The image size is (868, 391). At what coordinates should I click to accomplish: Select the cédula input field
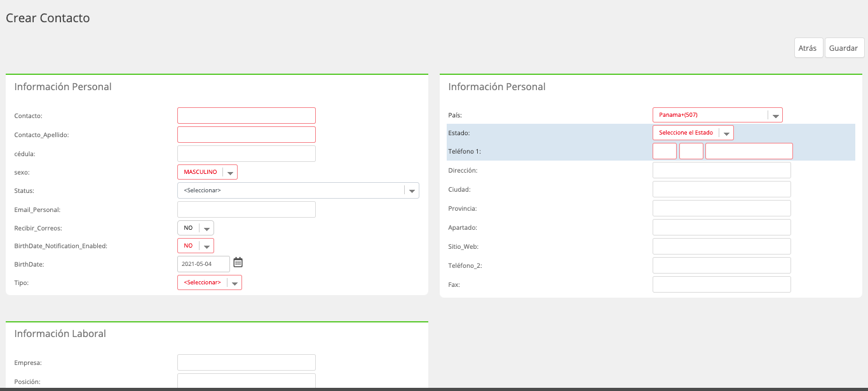pyautogui.click(x=247, y=154)
